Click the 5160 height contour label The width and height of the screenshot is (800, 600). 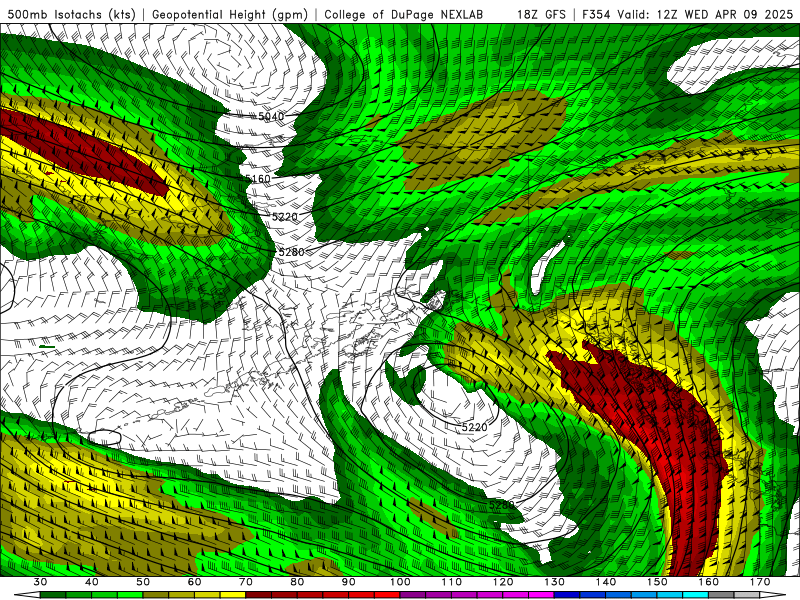pos(258,179)
